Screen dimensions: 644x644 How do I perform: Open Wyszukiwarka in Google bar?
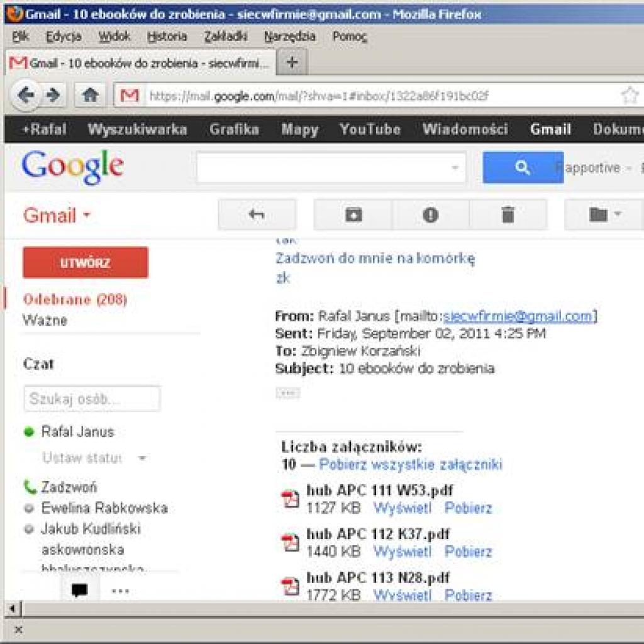coord(138,130)
